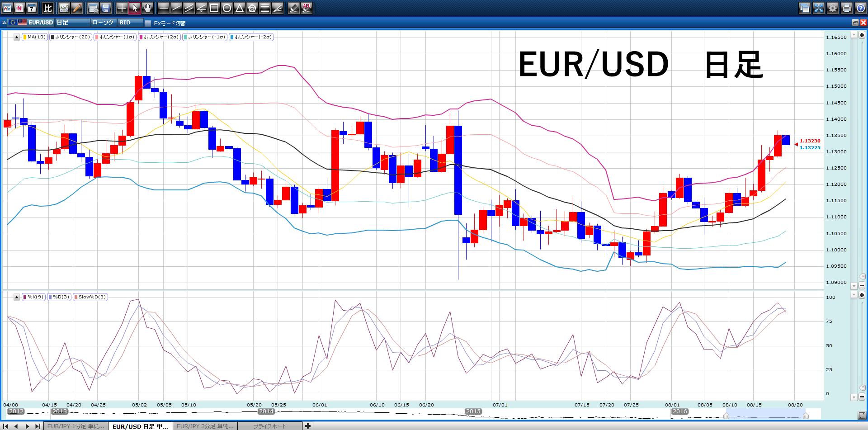This screenshot has height=430, width=868.
Task: Toggle the ボリンジャー(-2σ) indicator legend
Action: pos(251,37)
